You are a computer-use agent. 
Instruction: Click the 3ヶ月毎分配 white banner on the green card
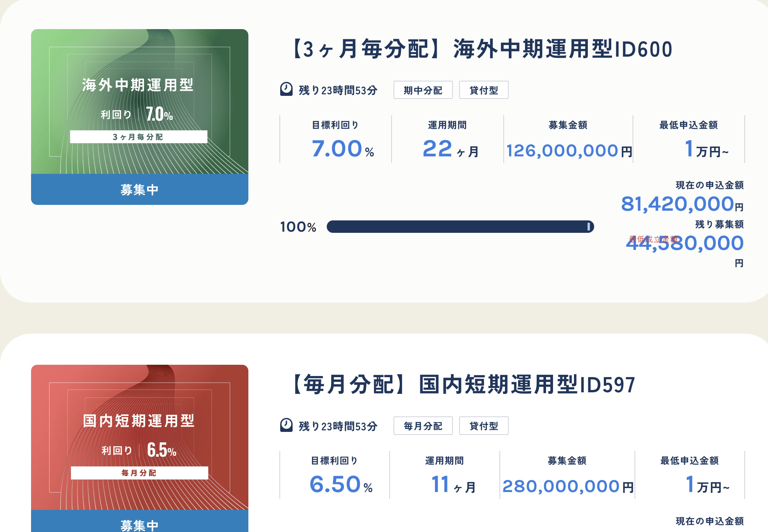point(139,137)
